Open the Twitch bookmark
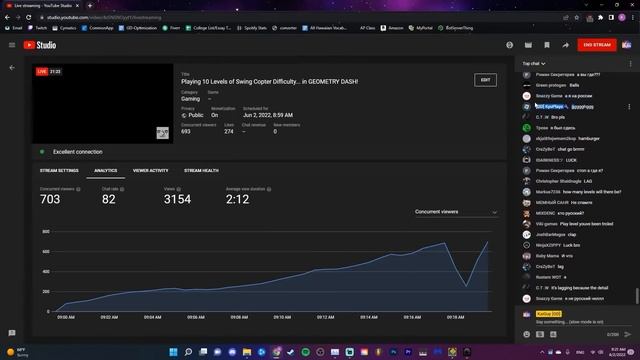The image size is (640, 360). click(x=37, y=28)
